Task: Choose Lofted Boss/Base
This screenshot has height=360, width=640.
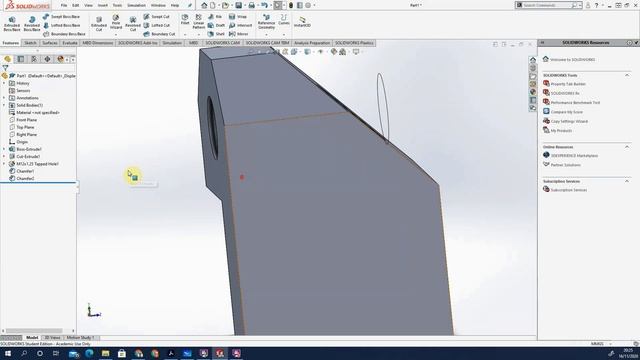Action: point(61,25)
